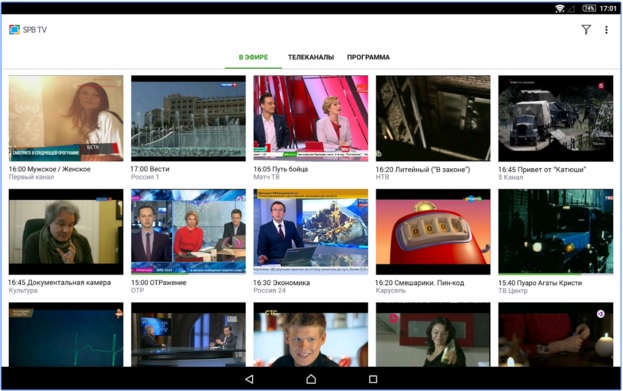
Task: Open the thumbnail of woman holding glass
Action: click(433, 334)
